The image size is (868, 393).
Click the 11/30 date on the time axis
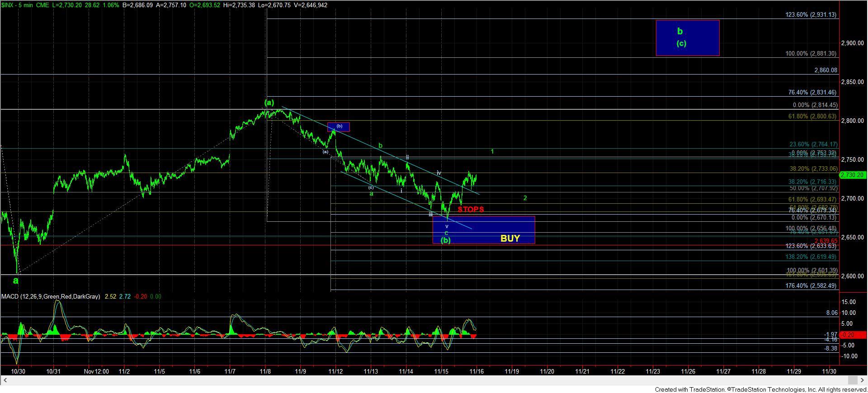pos(829,371)
